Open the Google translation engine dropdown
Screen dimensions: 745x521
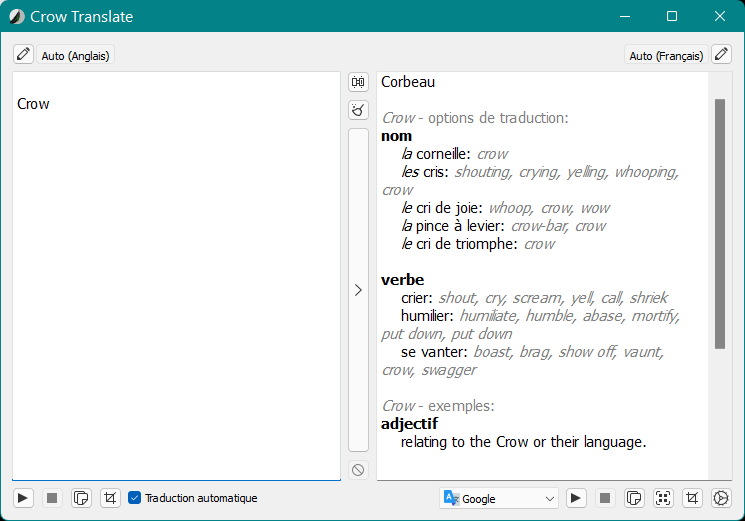pos(499,499)
